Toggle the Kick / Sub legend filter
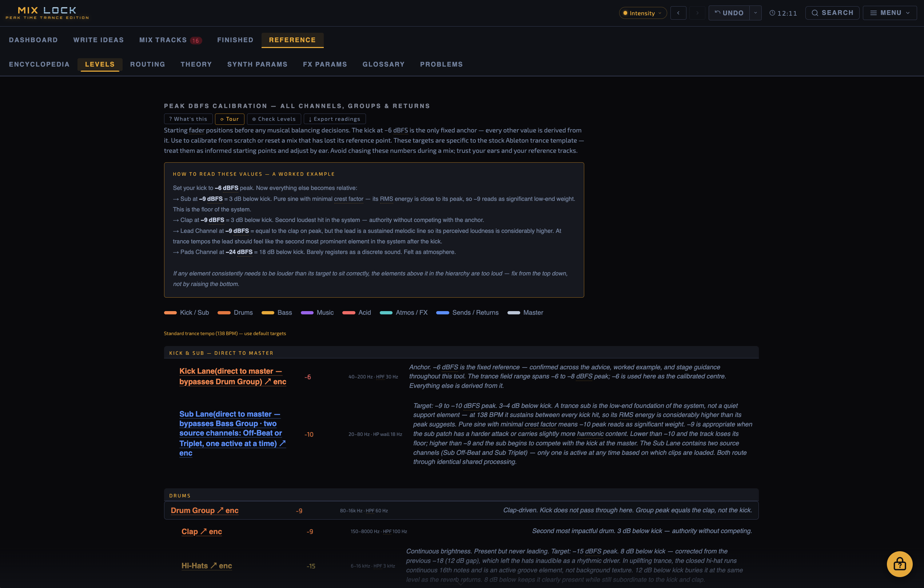 187,313
